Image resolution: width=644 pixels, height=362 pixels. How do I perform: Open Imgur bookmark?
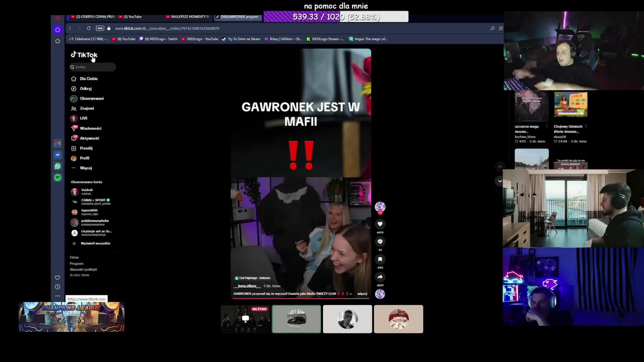click(367, 39)
